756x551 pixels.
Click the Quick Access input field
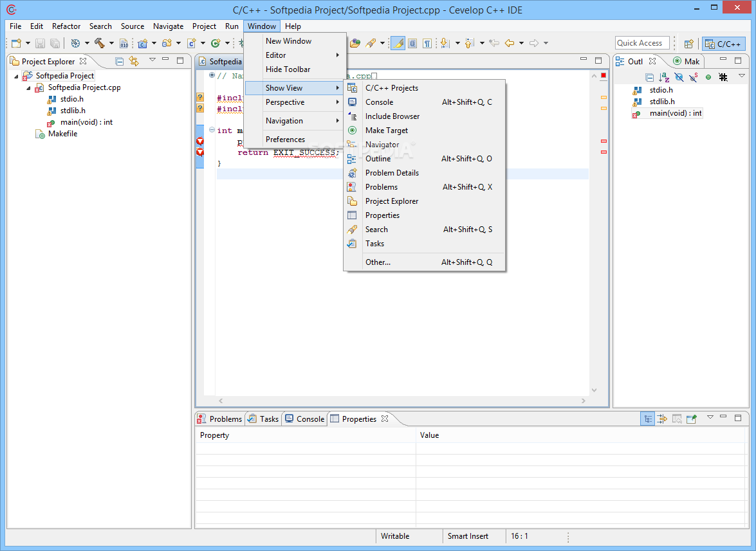pyautogui.click(x=642, y=43)
